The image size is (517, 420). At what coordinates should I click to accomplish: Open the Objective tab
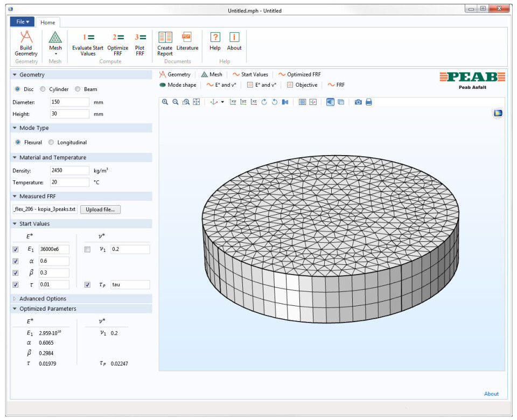302,85
